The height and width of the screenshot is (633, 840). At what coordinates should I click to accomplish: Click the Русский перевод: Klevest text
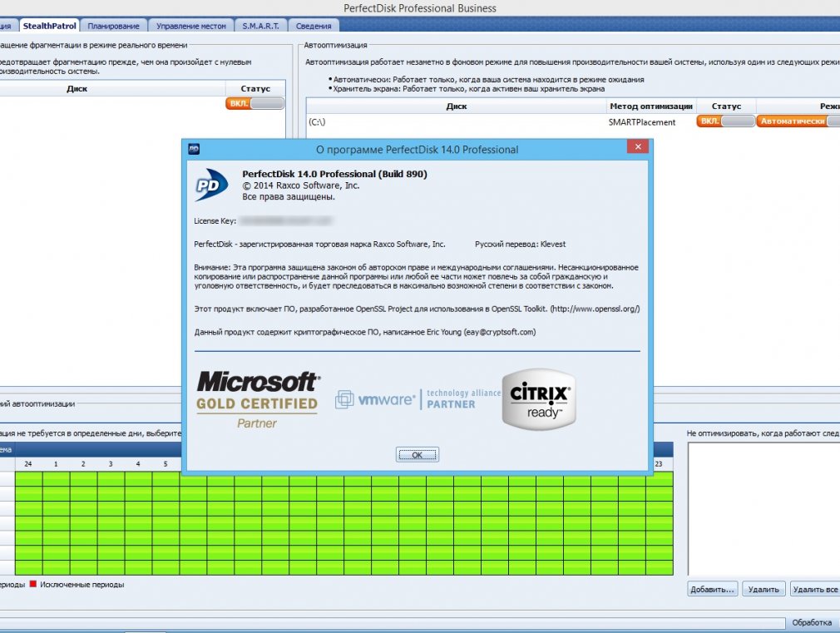pyautogui.click(x=520, y=244)
